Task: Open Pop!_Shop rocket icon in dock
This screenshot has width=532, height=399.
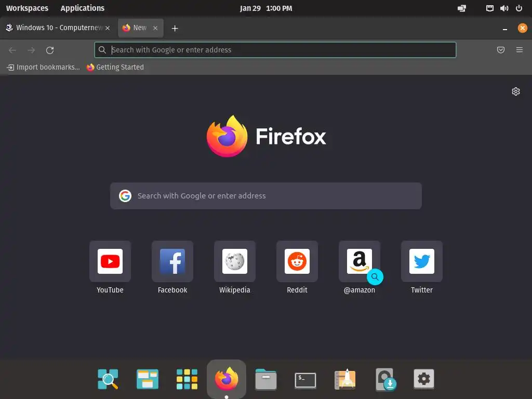Action: click(x=345, y=379)
